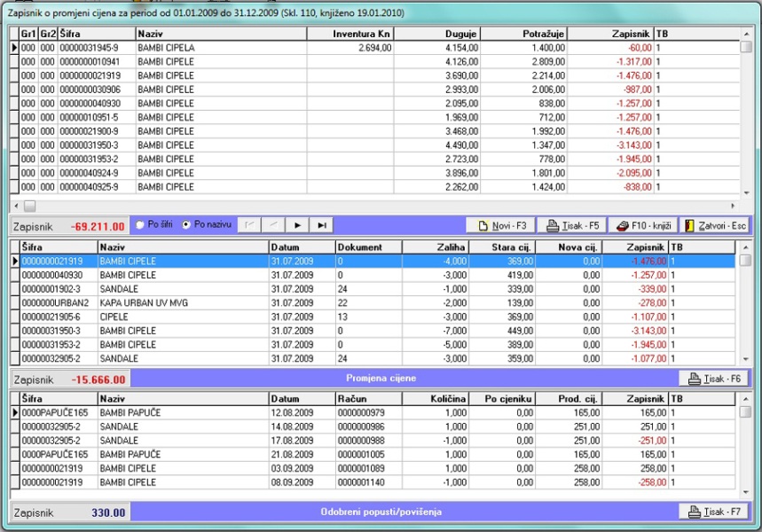762x532 pixels.
Task: Select the 'Po šifri' sort option
Action: click(154, 224)
